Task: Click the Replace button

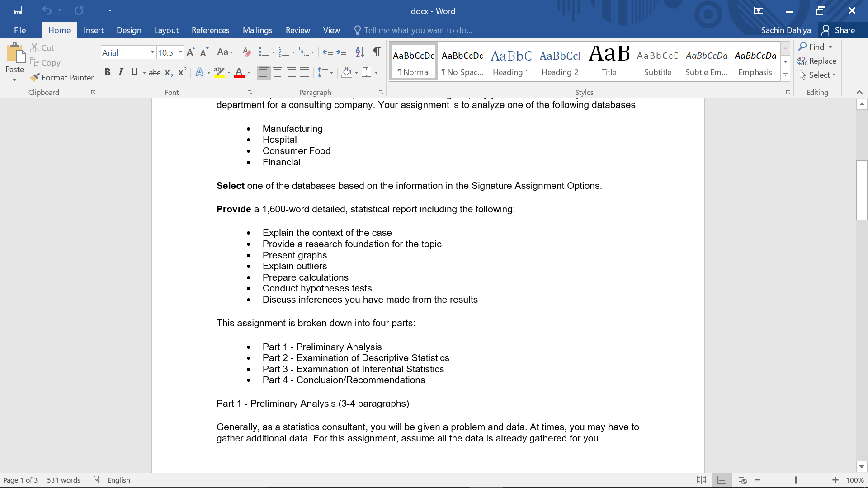Action: (x=817, y=61)
